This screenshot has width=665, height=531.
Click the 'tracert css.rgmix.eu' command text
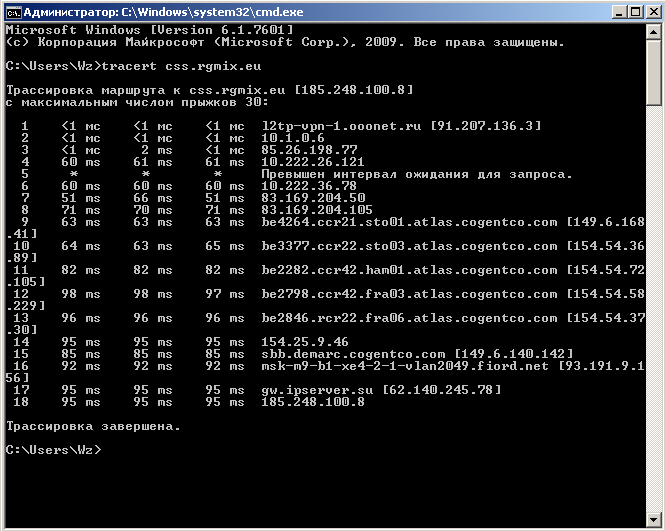pos(182,66)
